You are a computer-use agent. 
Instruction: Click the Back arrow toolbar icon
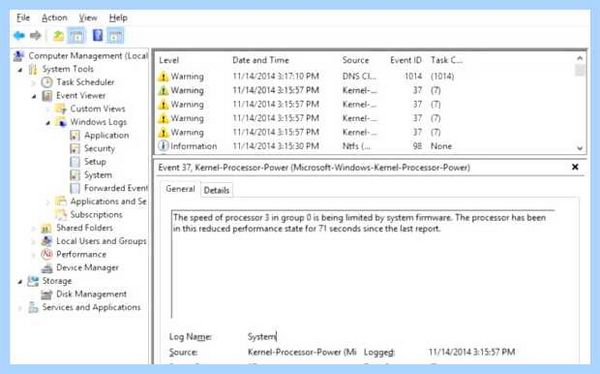pyautogui.click(x=19, y=36)
